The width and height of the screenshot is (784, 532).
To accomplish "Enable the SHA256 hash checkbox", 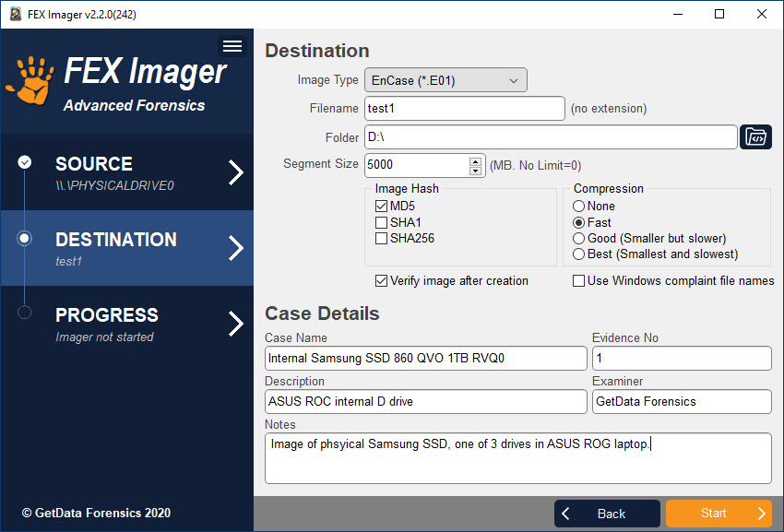I will (381, 239).
